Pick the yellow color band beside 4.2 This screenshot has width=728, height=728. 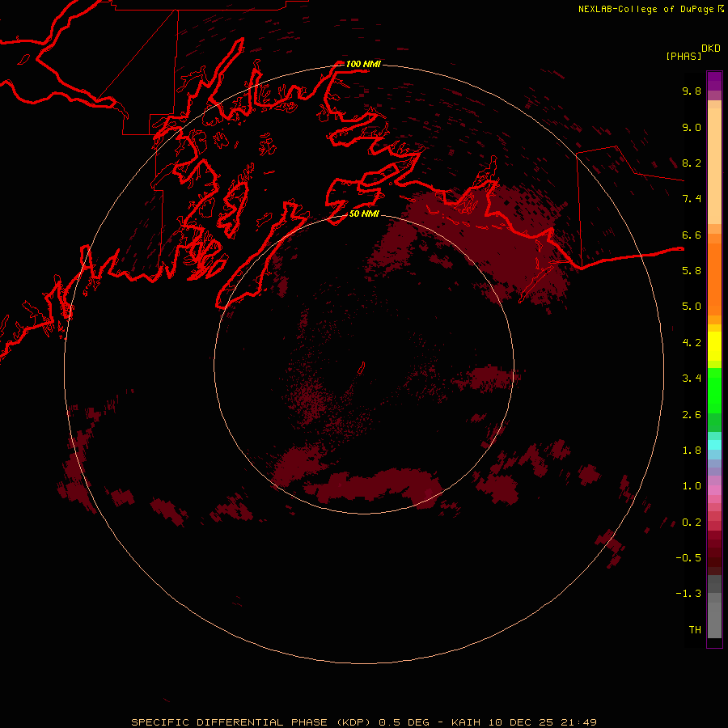coord(714,346)
